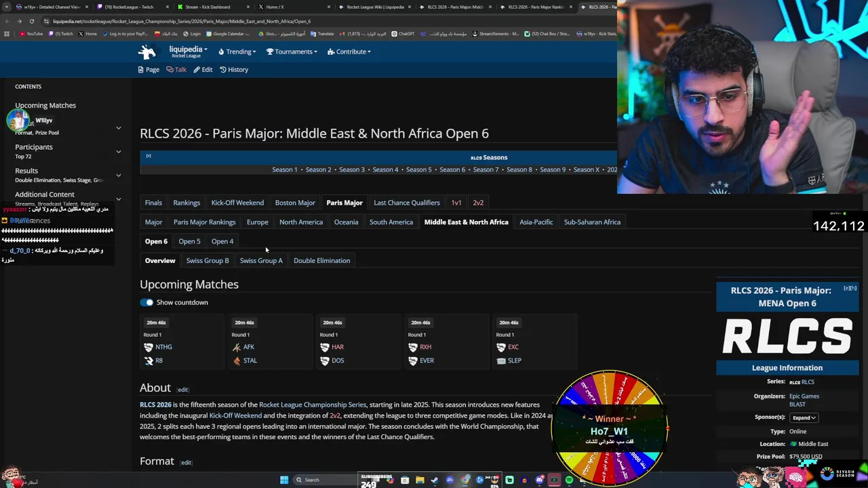The width and height of the screenshot is (868, 488).
Task: Open the Translate bookmark
Action: coord(322,34)
